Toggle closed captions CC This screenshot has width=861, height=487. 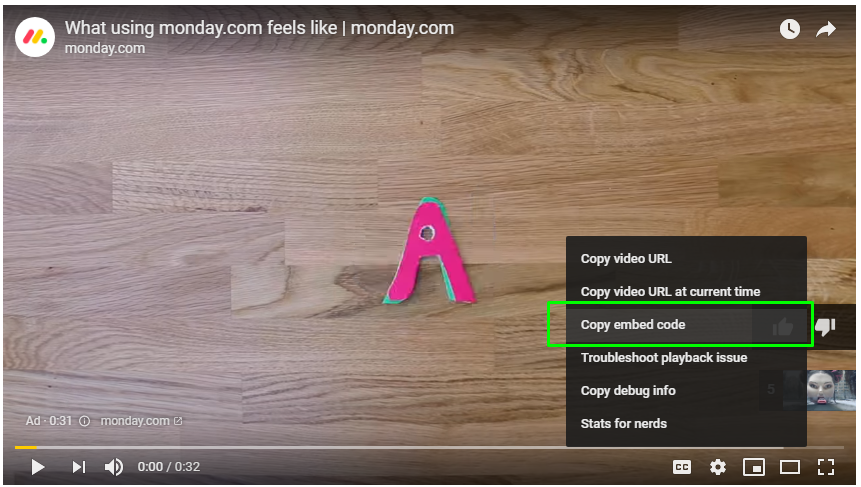pos(681,467)
